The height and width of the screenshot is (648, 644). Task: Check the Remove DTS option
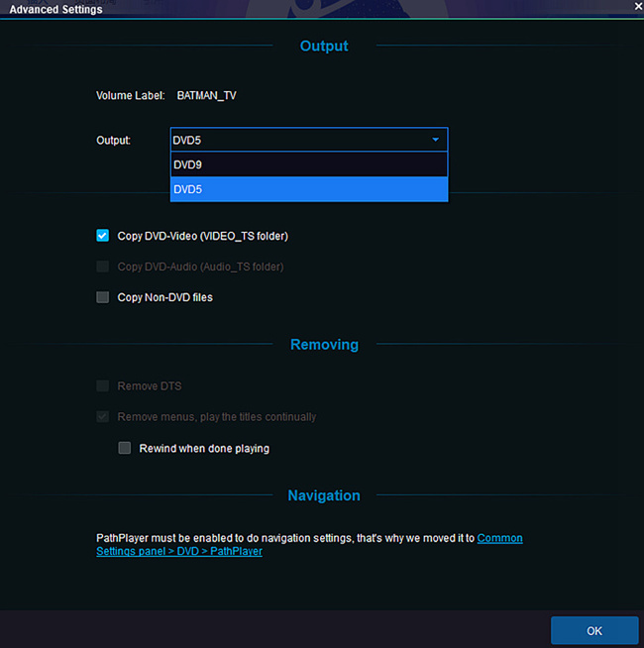coord(102,386)
